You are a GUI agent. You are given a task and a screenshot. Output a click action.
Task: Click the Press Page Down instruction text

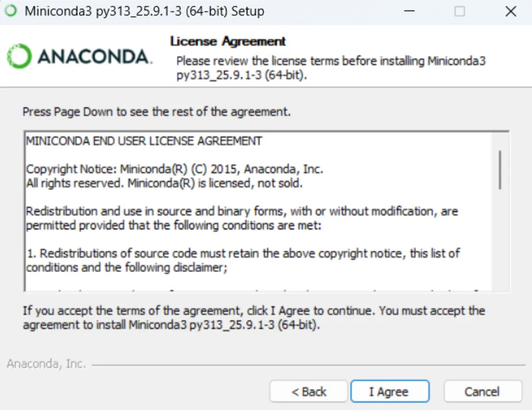157,111
